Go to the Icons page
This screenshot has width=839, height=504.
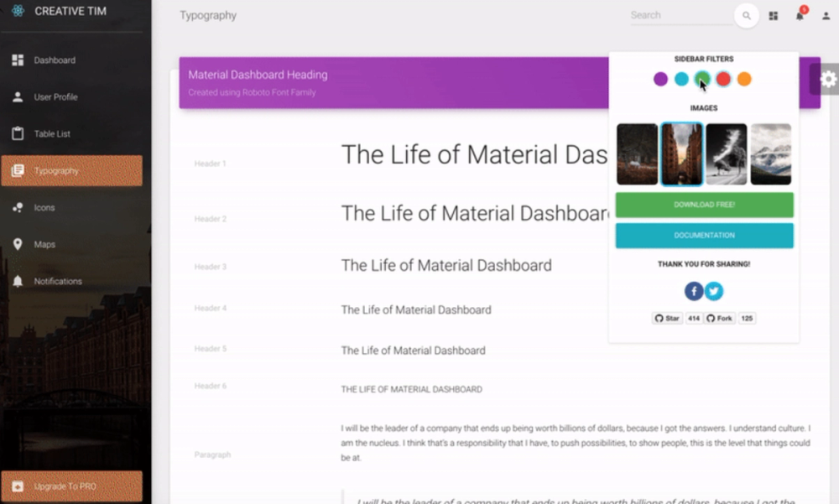[x=71, y=208]
